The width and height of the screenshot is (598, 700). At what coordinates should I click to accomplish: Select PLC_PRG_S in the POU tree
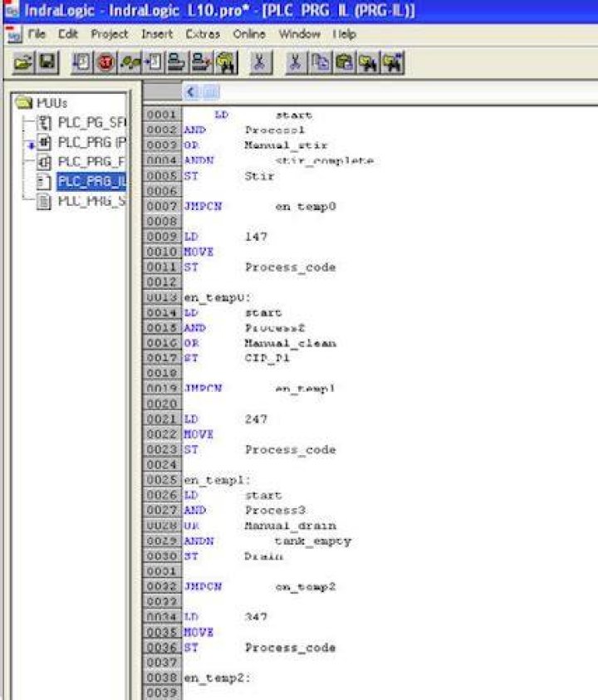92,202
